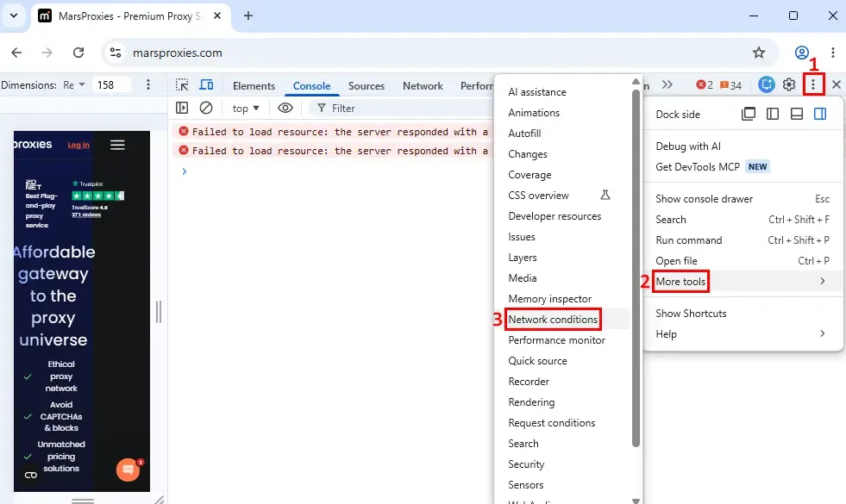The height and width of the screenshot is (504, 846).
Task: Click the red error count badge
Action: pyautogui.click(x=704, y=84)
